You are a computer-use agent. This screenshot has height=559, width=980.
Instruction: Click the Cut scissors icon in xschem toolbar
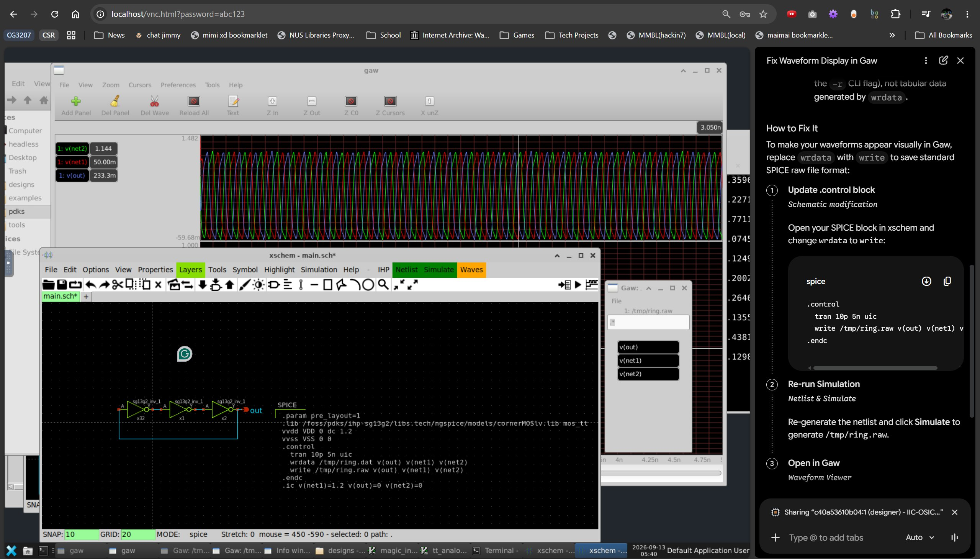point(118,285)
